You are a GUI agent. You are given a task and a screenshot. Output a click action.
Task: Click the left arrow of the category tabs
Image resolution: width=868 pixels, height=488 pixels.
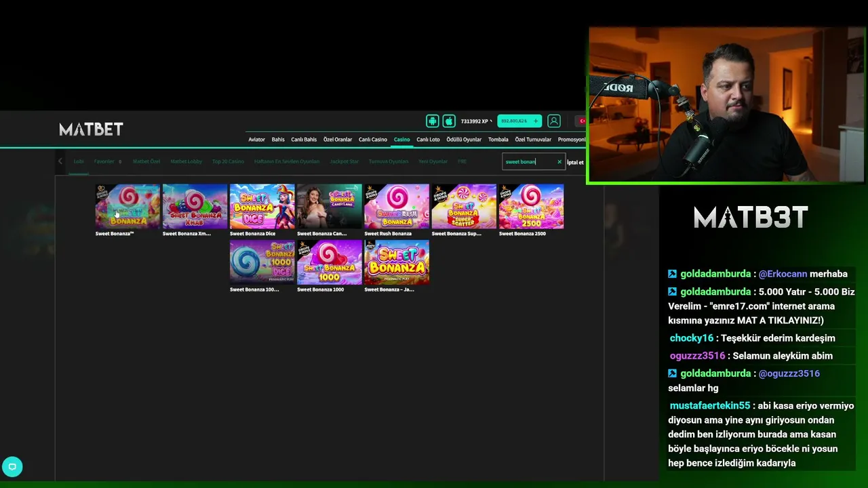60,161
